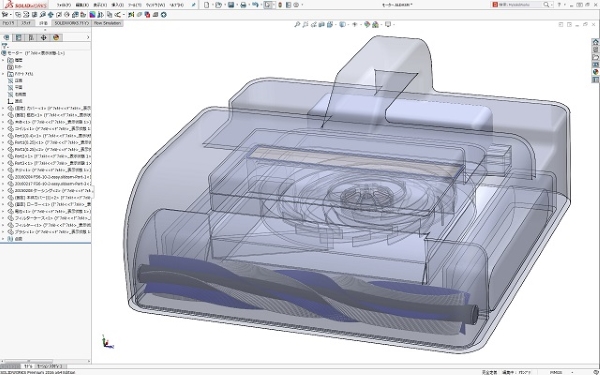Expand the フィルターケース component node

(3, 218)
